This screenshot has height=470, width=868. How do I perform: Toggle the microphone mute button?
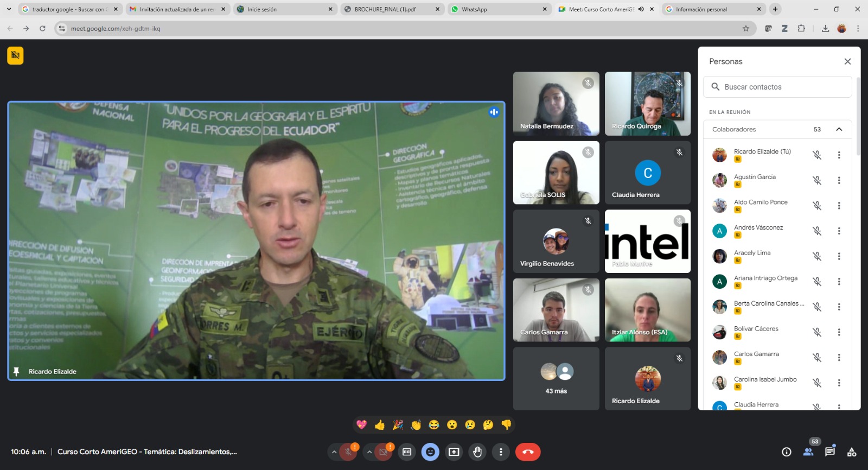(348, 452)
